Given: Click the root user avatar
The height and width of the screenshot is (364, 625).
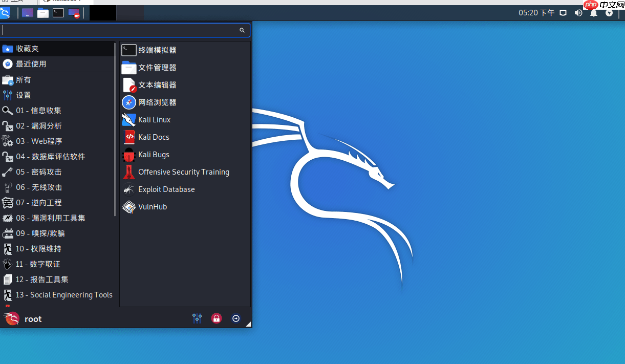Looking at the screenshot, I should [11, 319].
